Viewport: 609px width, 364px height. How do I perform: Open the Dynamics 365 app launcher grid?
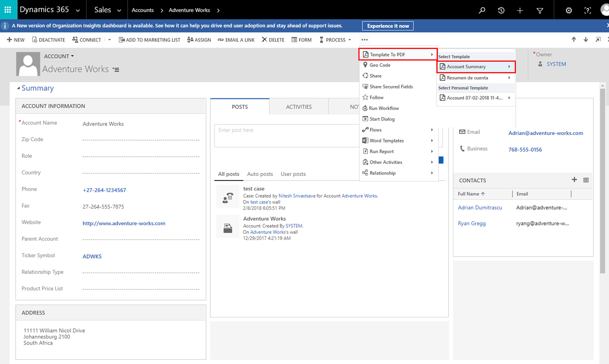[8, 10]
